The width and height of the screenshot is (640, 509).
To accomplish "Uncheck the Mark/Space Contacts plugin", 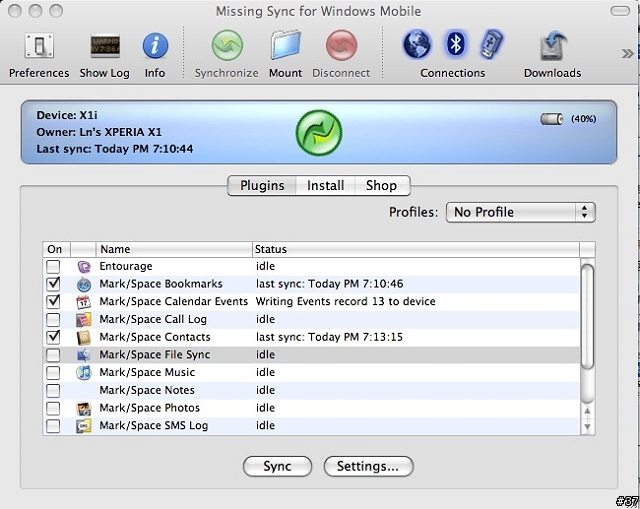I will (53, 337).
